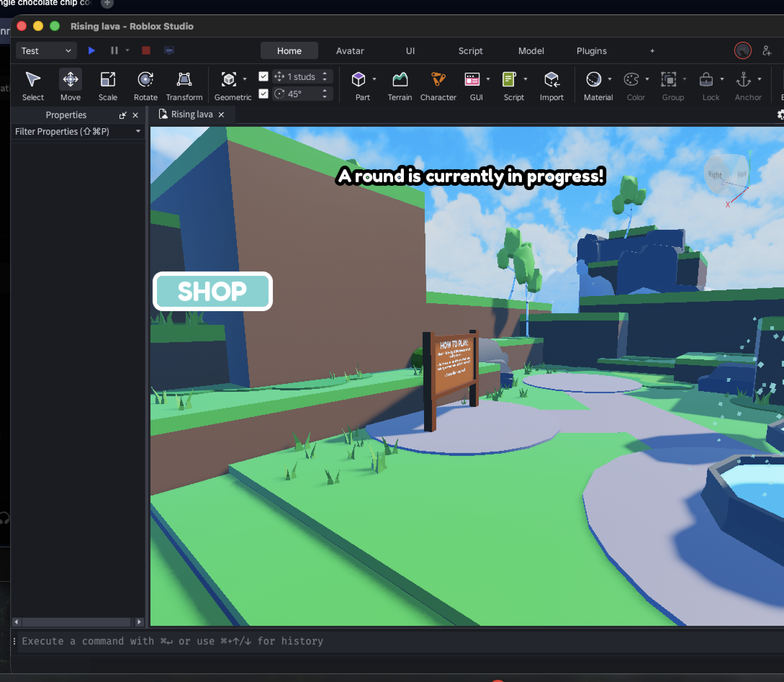Viewport: 784px width, 682px height.
Task: Click the Color palette icon
Action: [631, 79]
